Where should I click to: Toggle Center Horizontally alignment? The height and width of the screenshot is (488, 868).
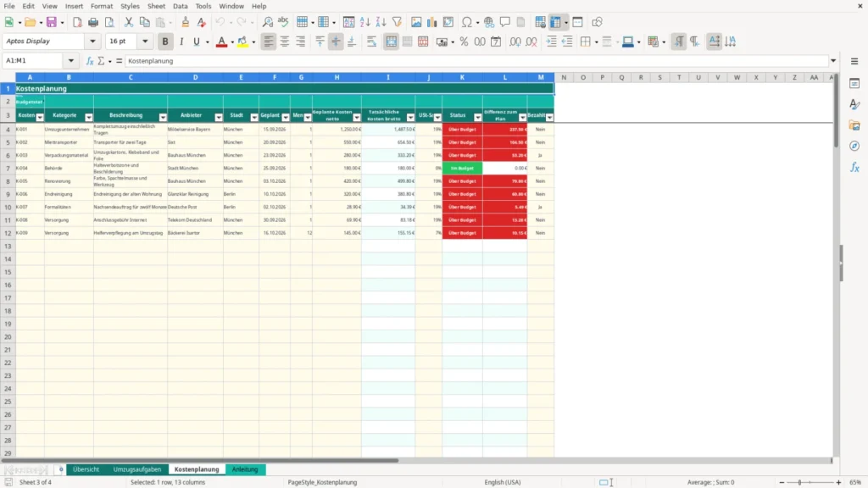tap(285, 42)
